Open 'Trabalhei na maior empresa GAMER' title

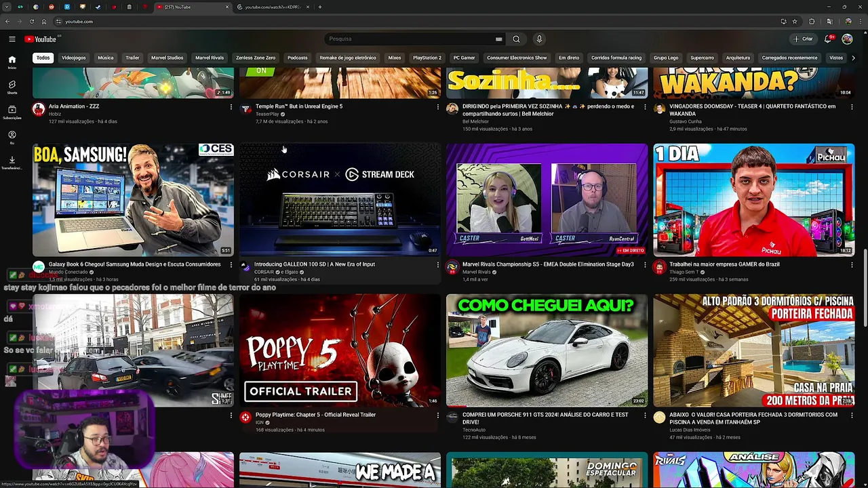[x=724, y=264]
